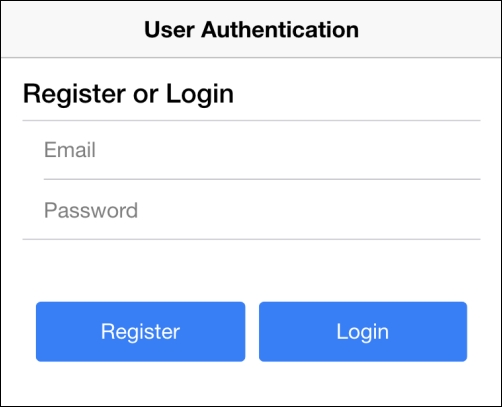Choose Login to sign in

pos(363,332)
